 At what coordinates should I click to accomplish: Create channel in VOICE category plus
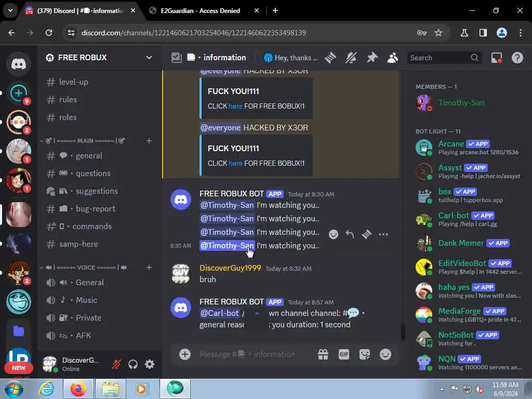click(149, 268)
